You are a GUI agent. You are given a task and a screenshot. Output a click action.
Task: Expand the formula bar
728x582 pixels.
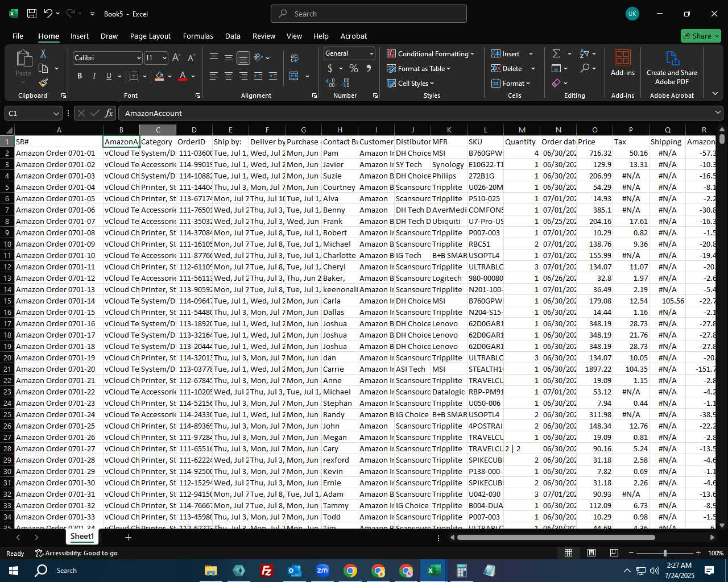718,113
